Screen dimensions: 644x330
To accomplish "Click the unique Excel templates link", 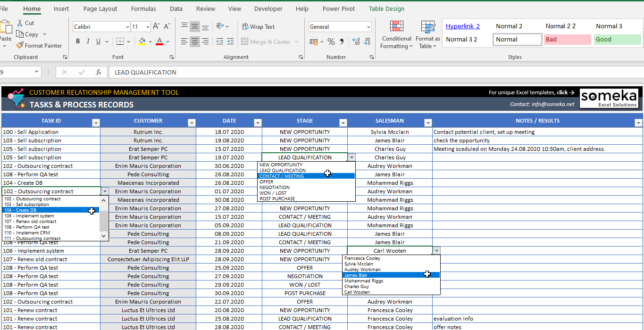I will (531, 92).
